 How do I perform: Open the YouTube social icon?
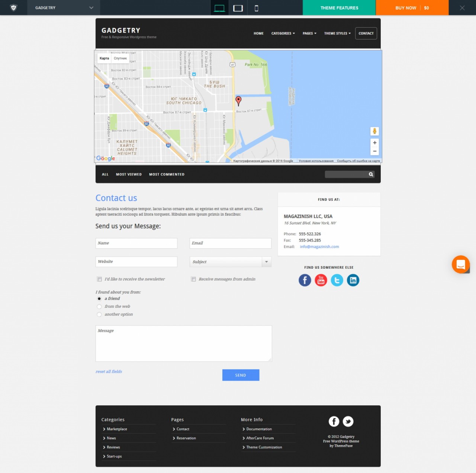[x=321, y=280]
